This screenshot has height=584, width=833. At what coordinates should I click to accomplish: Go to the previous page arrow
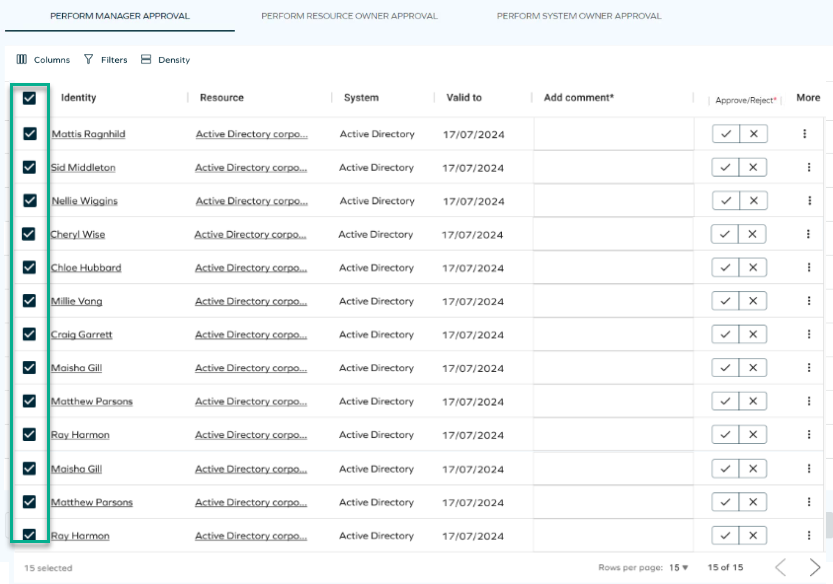[780, 567]
